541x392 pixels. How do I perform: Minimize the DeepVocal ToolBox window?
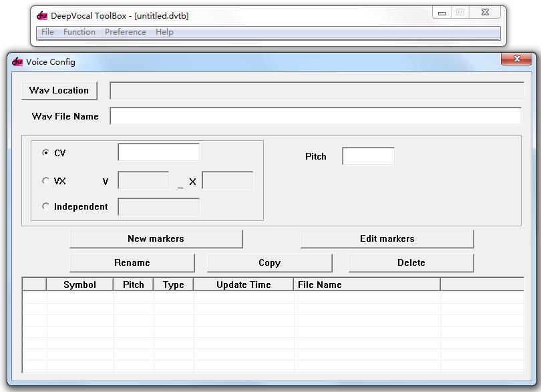point(441,13)
